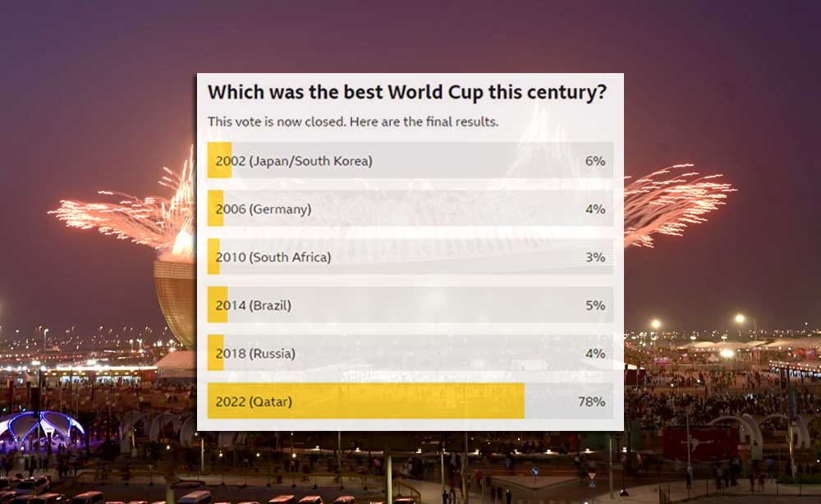The height and width of the screenshot is (504, 821).
Task: Select the 2010 (South Africa) option label
Action: [x=273, y=258]
